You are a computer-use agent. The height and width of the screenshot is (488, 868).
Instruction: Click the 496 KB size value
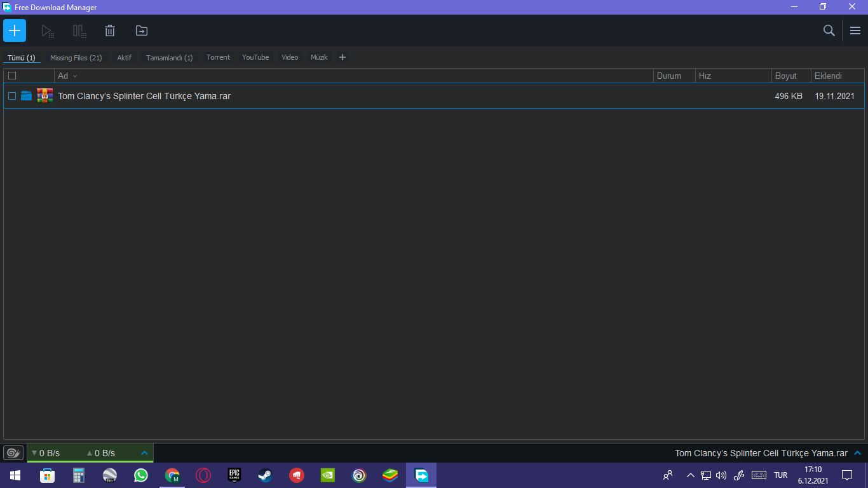(789, 96)
